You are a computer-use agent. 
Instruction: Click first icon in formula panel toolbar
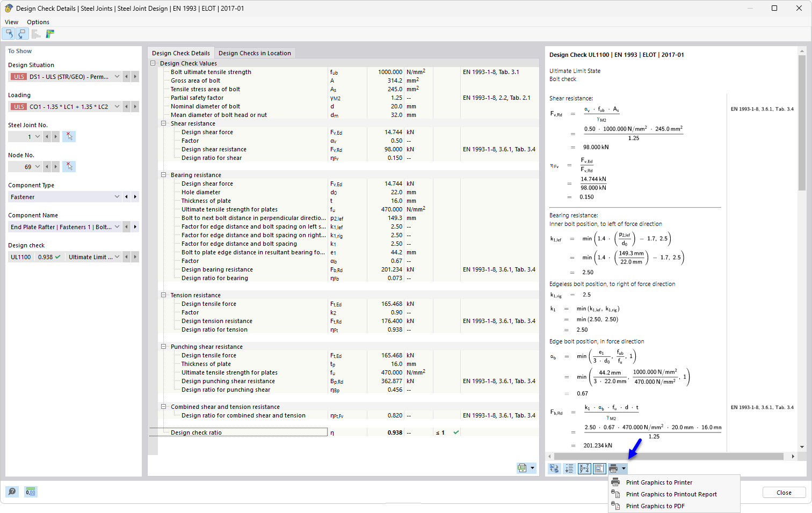point(554,468)
